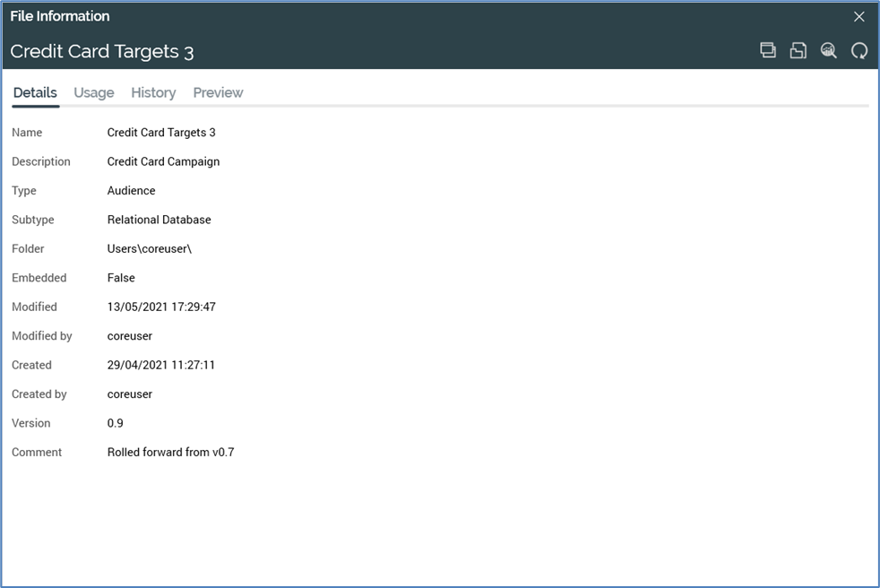Click the Relational Database subtype value
Screen dimensions: 880x588
click(x=159, y=220)
